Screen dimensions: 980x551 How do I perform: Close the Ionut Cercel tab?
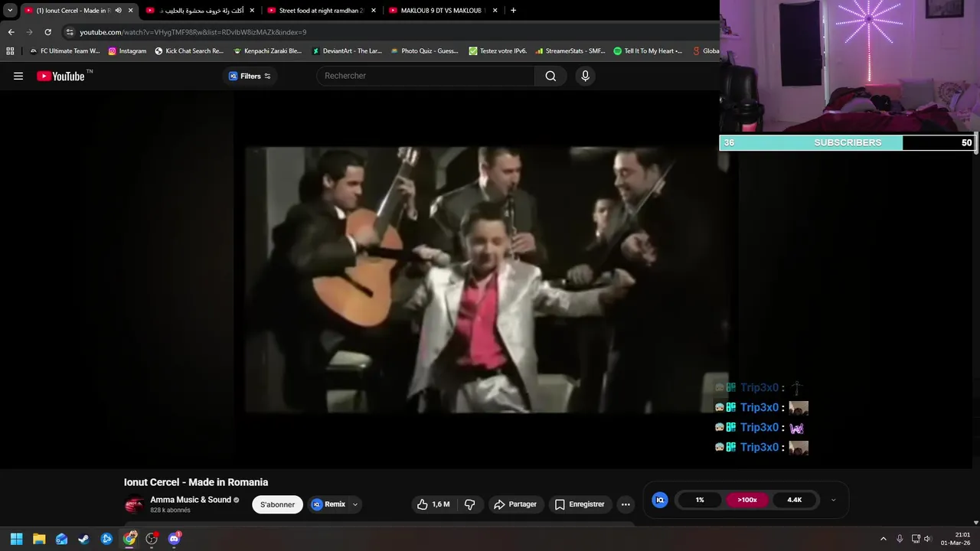pyautogui.click(x=130, y=11)
